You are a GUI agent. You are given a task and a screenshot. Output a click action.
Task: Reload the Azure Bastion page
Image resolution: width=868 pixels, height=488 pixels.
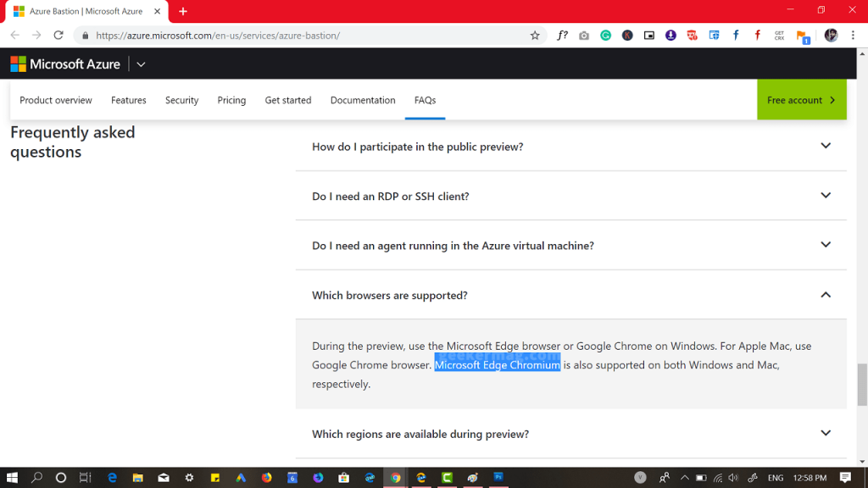[x=58, y=36]
